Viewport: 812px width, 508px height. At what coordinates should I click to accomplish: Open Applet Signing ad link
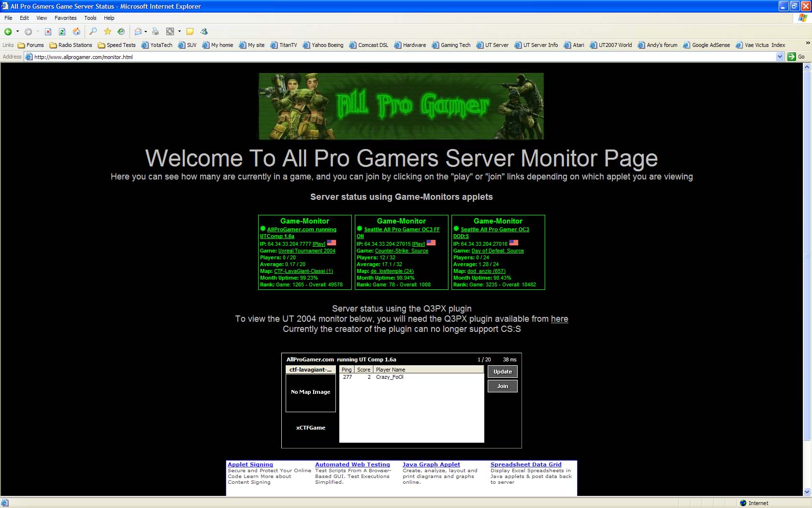(x=250, y=464)
